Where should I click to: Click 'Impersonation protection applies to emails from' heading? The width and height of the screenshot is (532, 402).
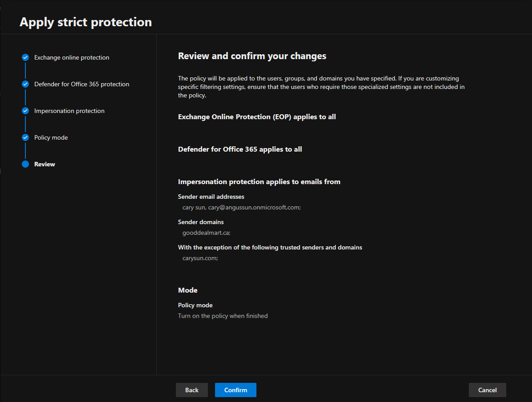coord(259,182)
